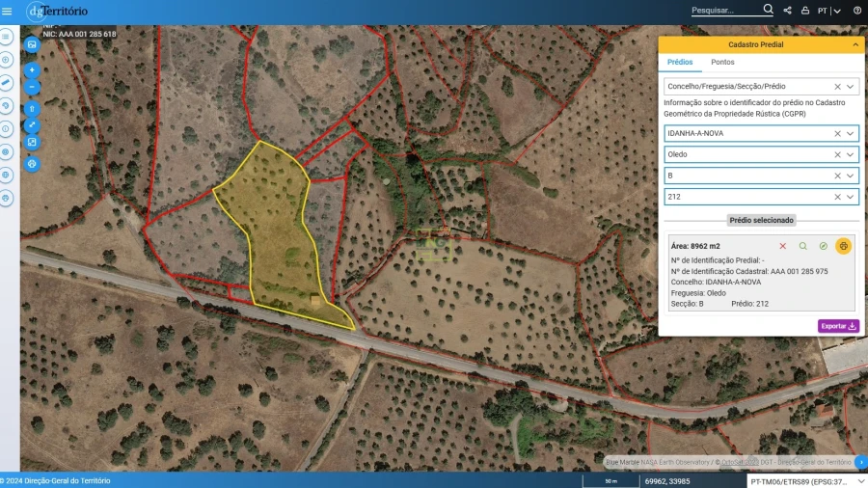Select the Prédios tab
Viewport: 868px width, 488px height.
680,62
